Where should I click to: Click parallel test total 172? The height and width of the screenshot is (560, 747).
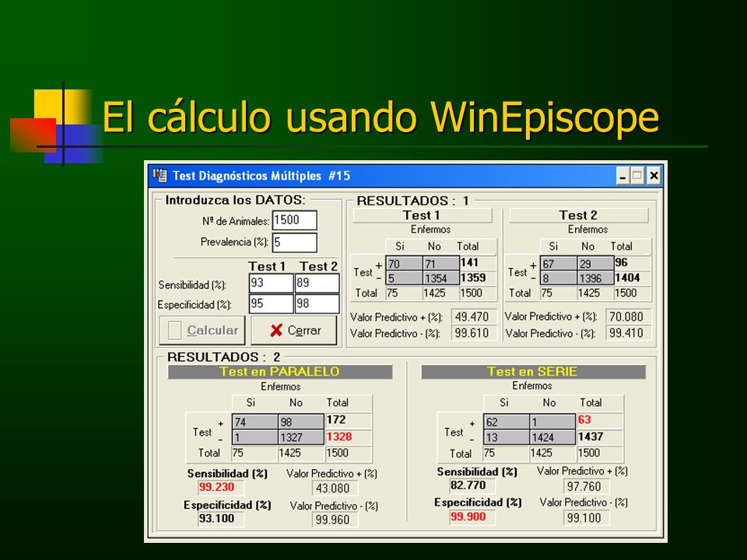(x=336, y=420)
